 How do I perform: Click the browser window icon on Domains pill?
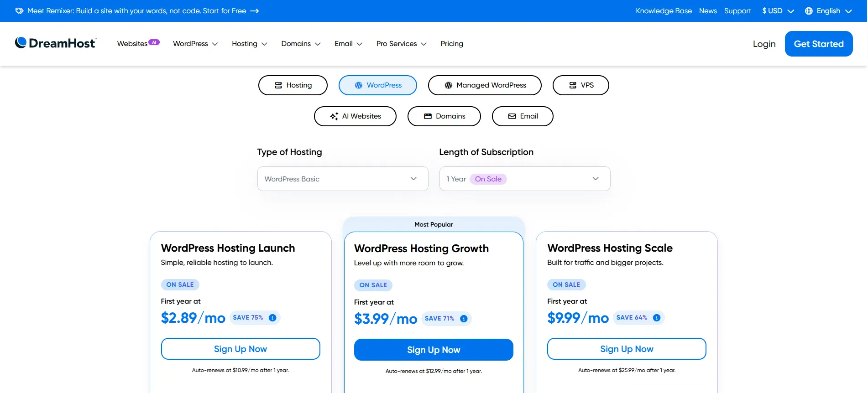[428, 116]
